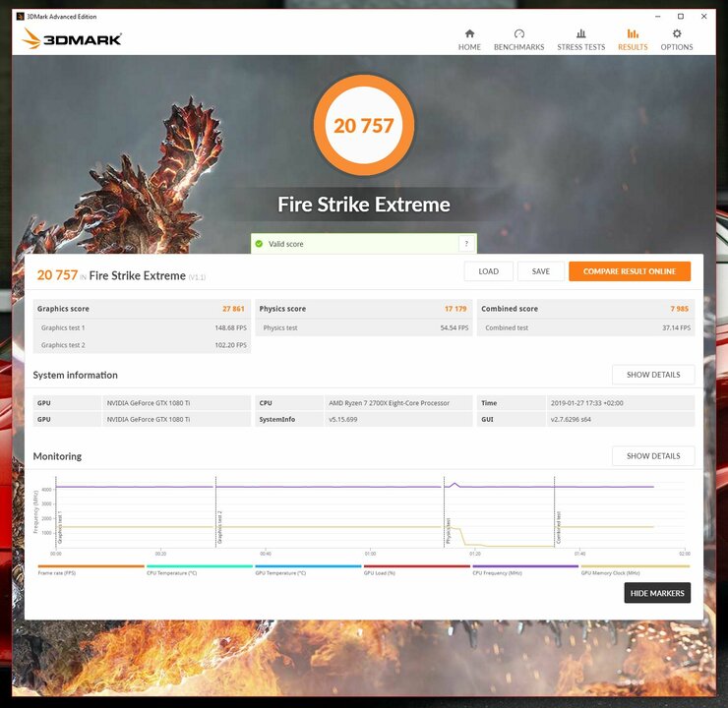Show details for Monitoring

tap(653, 456)
